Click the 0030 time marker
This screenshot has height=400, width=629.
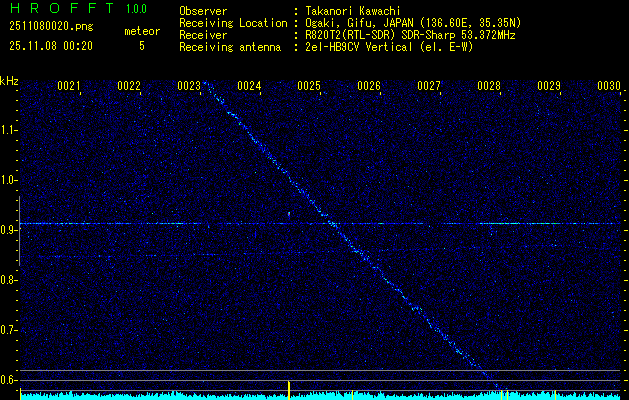coord(609,87)
